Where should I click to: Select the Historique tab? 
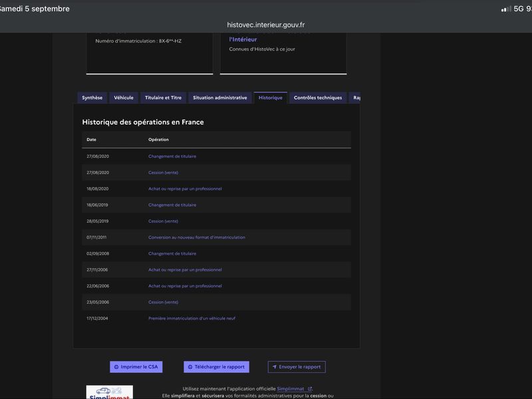(271, 98)
